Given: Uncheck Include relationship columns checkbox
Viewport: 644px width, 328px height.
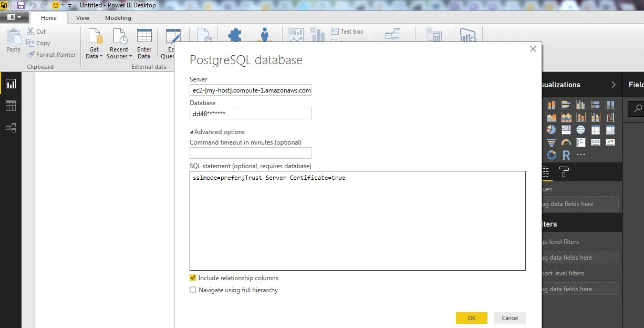Looking at the screenshot, I should [x=193, y=278].
